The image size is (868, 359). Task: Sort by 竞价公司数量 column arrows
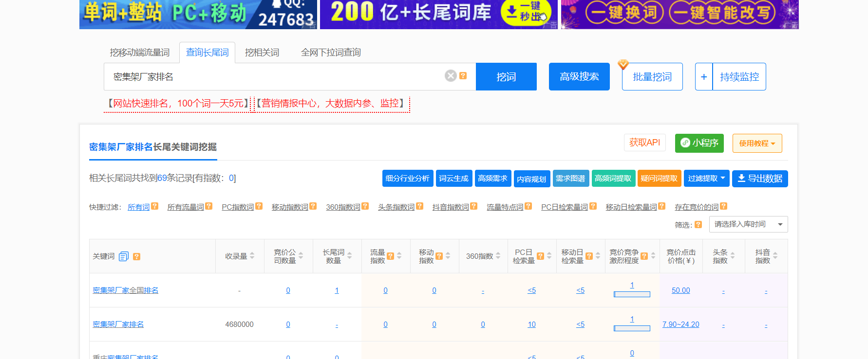[301, 256]
